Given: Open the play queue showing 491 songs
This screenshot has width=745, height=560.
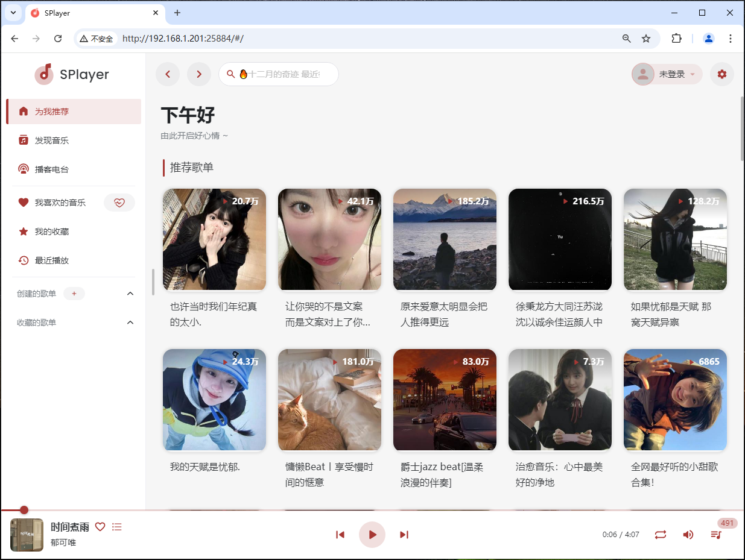Looking at the screenshot, I should pyautogui.click(x=715, y=535).
